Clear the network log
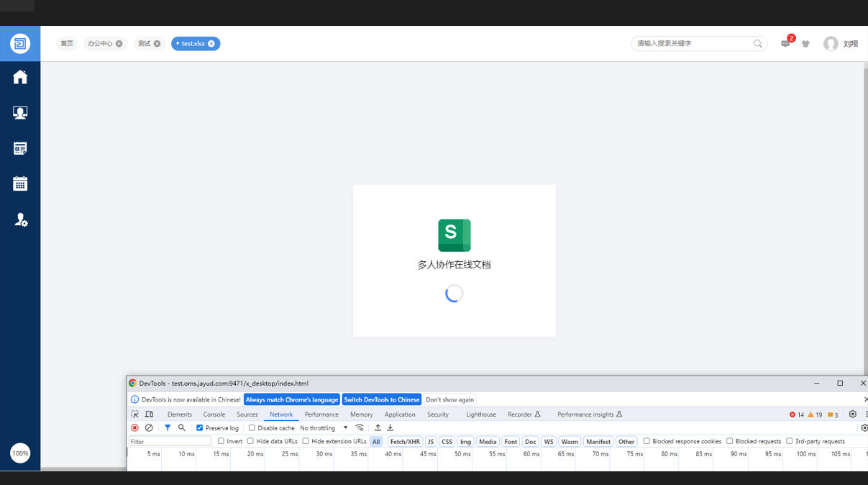The height and width of the screenshot is (485, 868). [x=149, y=427]
